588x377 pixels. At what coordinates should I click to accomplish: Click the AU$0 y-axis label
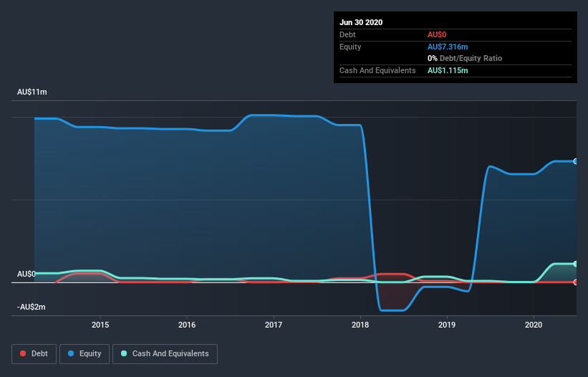click(26, 274)
